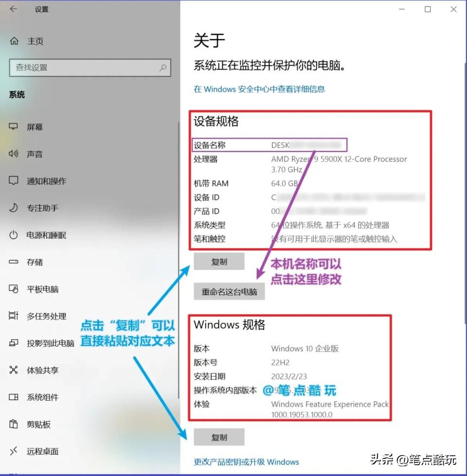
Task: Click the 笔和触控 label
Action: click(x=210, y=239)
